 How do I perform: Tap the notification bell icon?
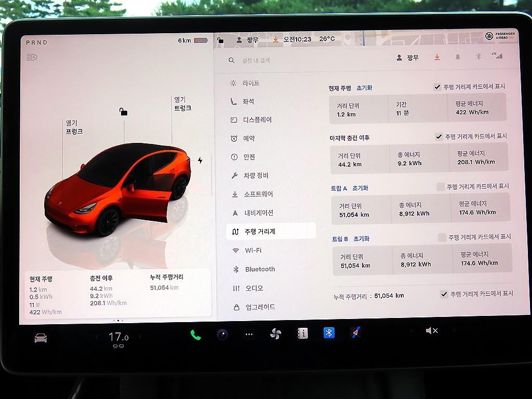[458, 57]
